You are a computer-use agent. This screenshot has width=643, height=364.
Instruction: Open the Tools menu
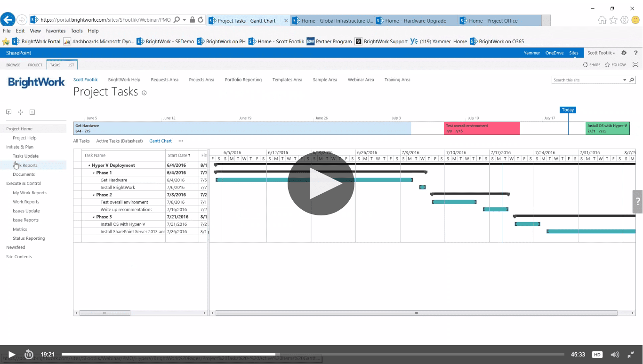(x=77, y=31)
